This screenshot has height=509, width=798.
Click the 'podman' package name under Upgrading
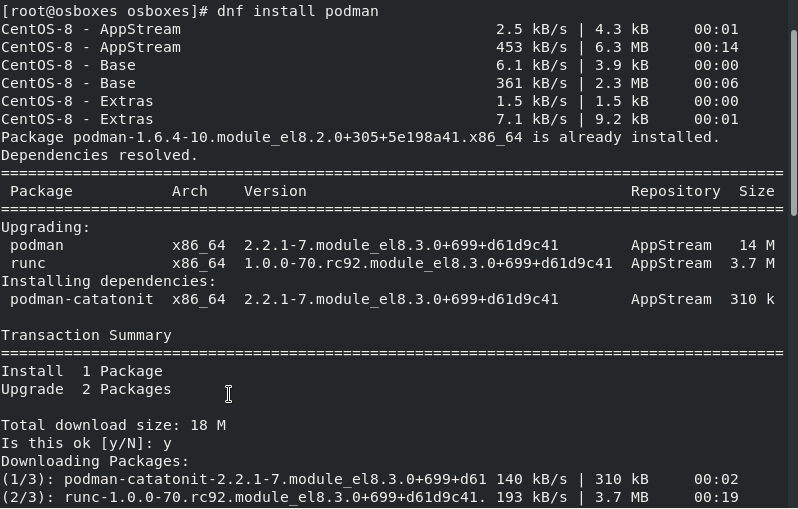click(37, 245)
